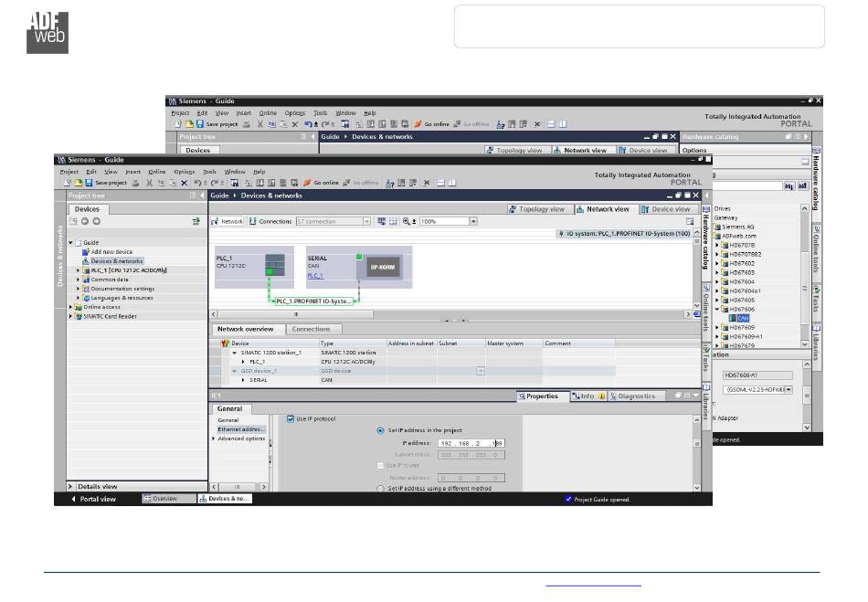The width and height of the screenshot is (868, 602).
Task: Expand Advanced options in properties navigation
Action: pos(214,438)
